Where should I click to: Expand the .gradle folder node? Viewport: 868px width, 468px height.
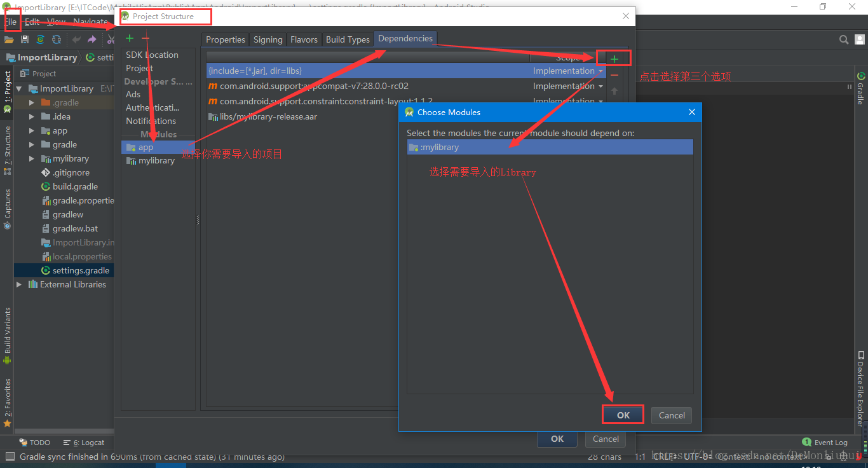point(32,102)
